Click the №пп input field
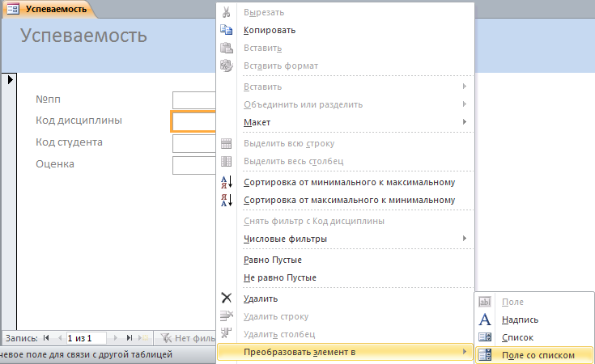The image size is (595, 364). point(194,100)
